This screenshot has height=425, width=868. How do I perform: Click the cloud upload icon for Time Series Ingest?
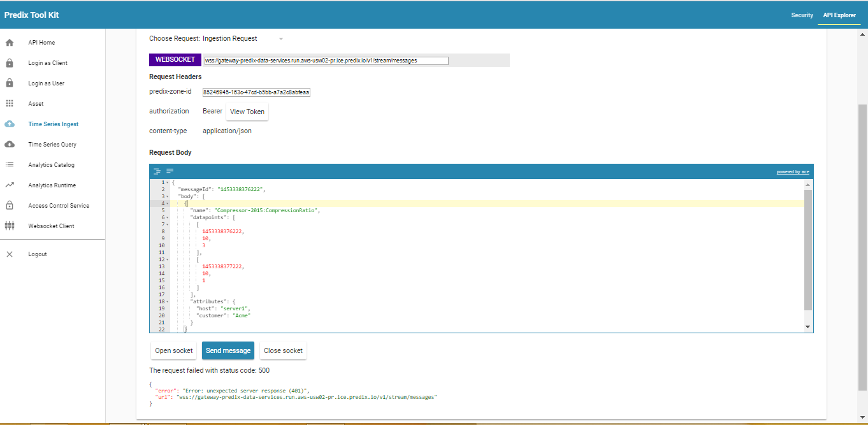click(10, 124)
